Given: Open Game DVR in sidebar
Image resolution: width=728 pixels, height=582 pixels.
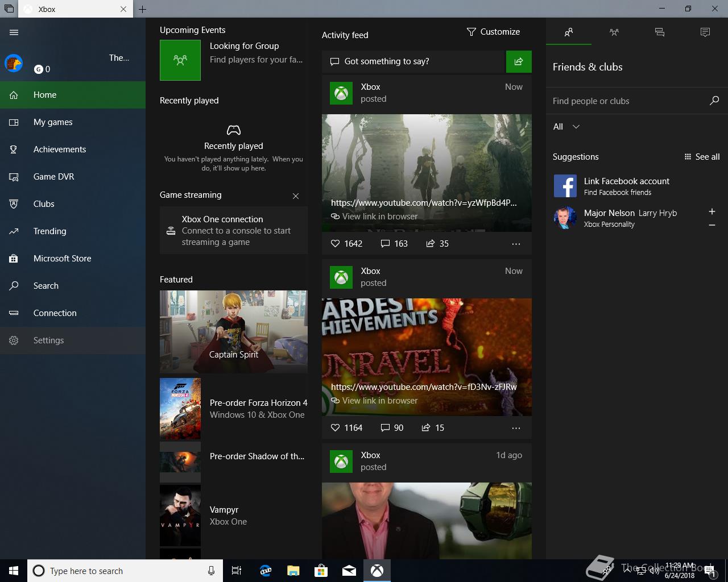Looking at the screenshot, I should 73,177.
